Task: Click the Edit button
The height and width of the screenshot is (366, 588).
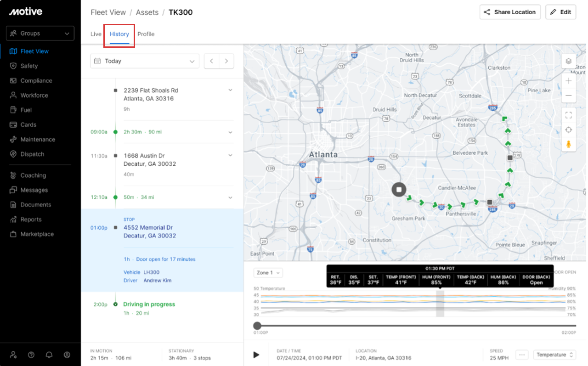Action: (560, 12)
